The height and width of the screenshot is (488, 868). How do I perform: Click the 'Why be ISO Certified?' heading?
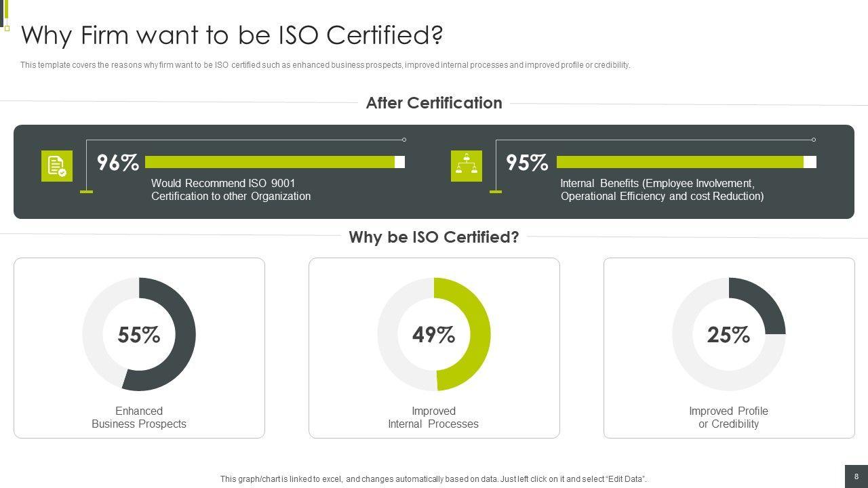tap(434, 237)
